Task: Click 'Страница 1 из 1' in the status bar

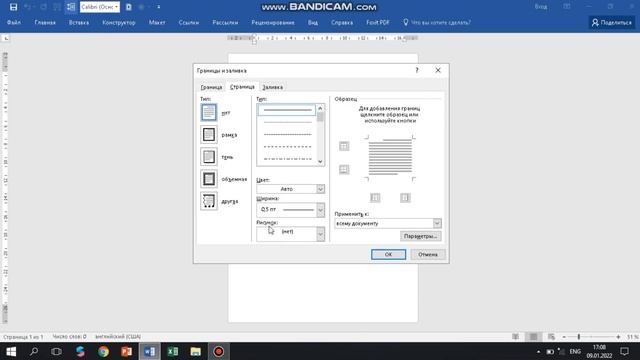Action: coord(23,337)
